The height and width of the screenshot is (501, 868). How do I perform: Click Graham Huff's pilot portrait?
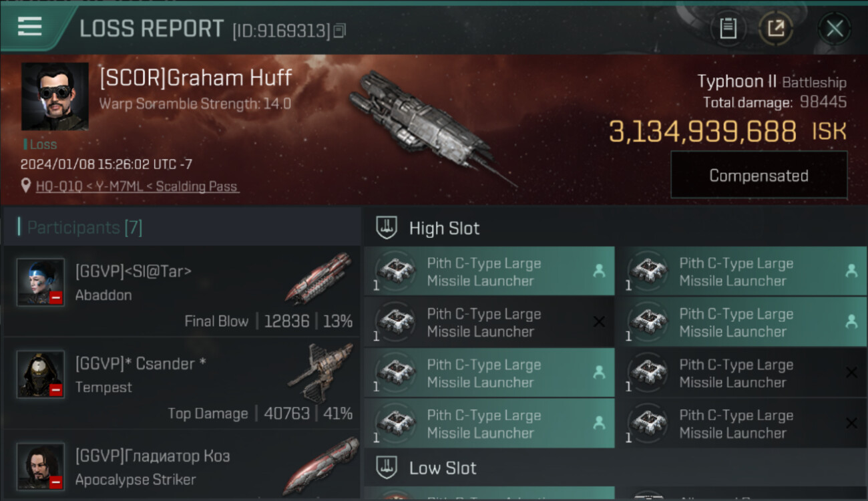point(55,96)
